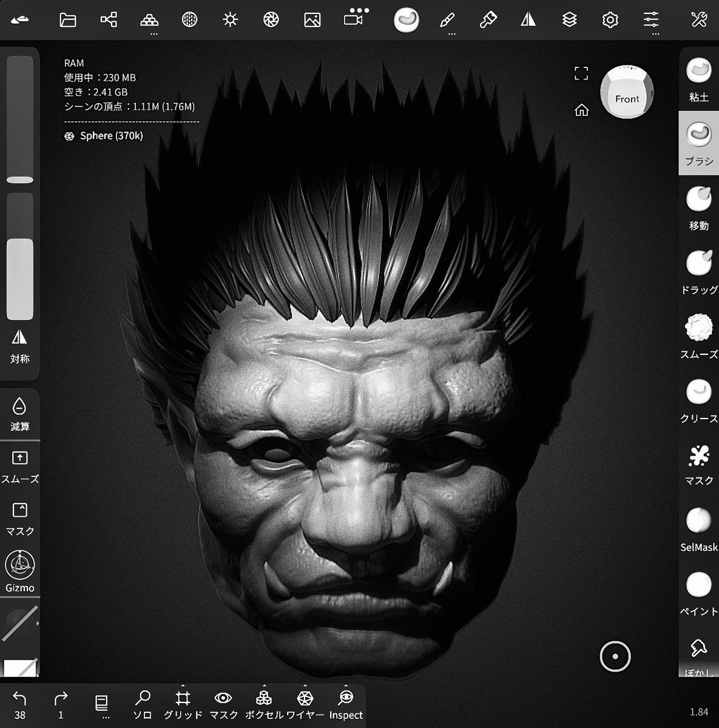Undo last action (38)
The height and width of the screenshot is (728, 719).
click(x=20, y=705)
